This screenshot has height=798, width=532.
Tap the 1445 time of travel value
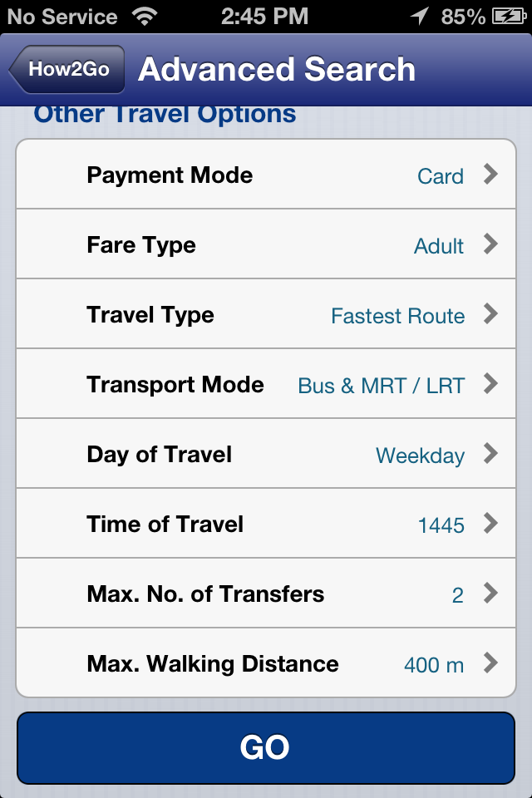point(441,525)
